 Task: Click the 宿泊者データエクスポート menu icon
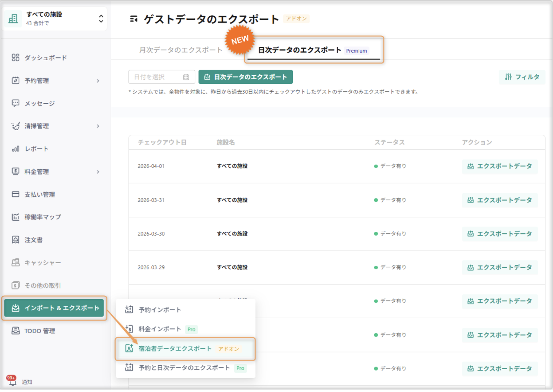pos(129,348)
